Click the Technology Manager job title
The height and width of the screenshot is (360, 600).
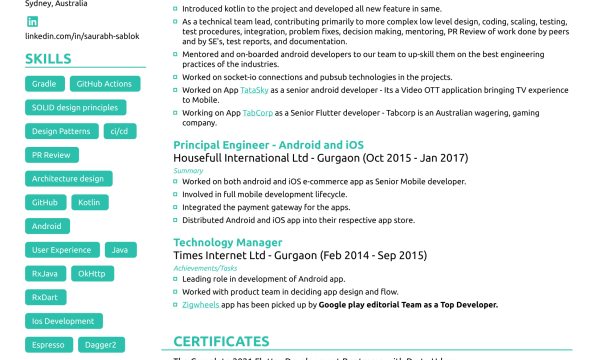[x=228, y=243]
